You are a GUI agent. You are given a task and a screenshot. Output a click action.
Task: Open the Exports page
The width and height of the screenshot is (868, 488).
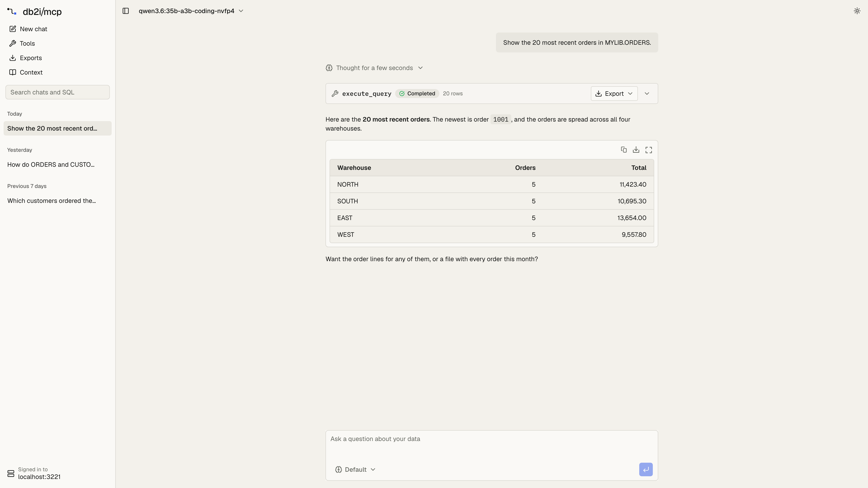(x=58, y=58)
